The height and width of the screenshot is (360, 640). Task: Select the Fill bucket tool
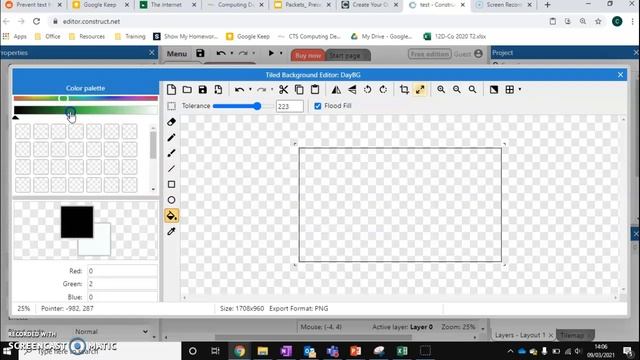coord(171,216)
